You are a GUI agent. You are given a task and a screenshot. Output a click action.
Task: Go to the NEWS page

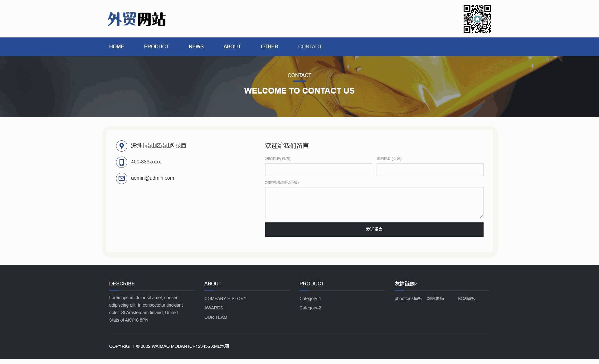(196, 47)
